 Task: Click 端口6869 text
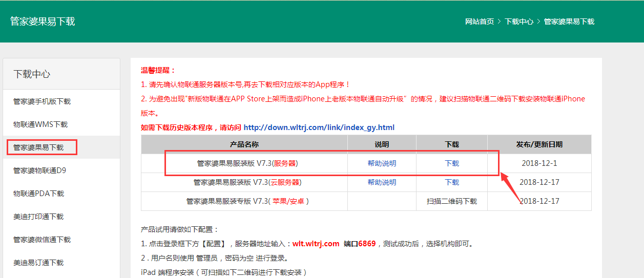click(360, 244)
